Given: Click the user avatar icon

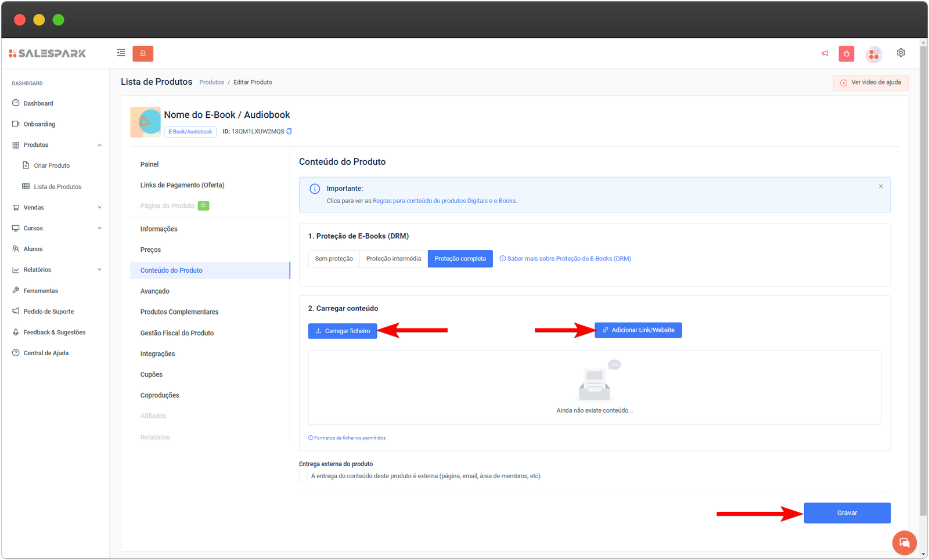Looking at the screenshot, I should (x=874, y=54).
